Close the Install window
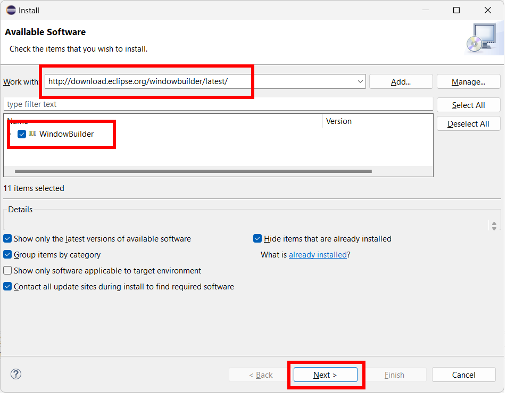Screen dimensions: 532x399 click(487, 10)
